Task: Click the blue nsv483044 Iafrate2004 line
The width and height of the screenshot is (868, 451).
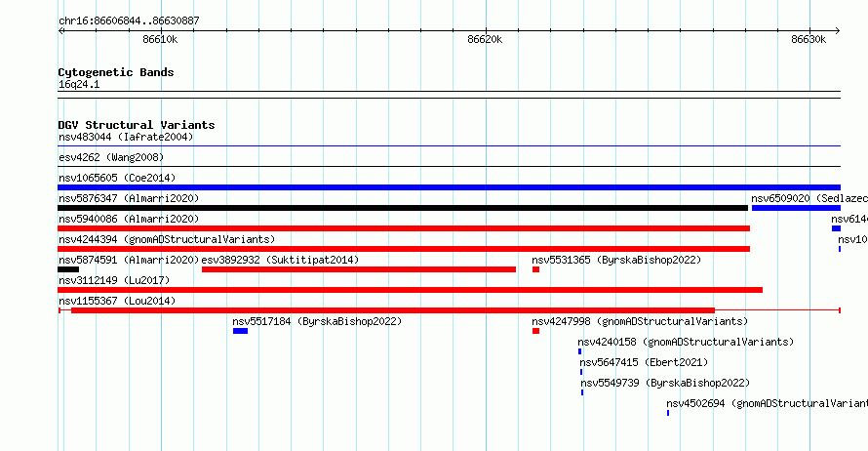Action: pos(449,146)
